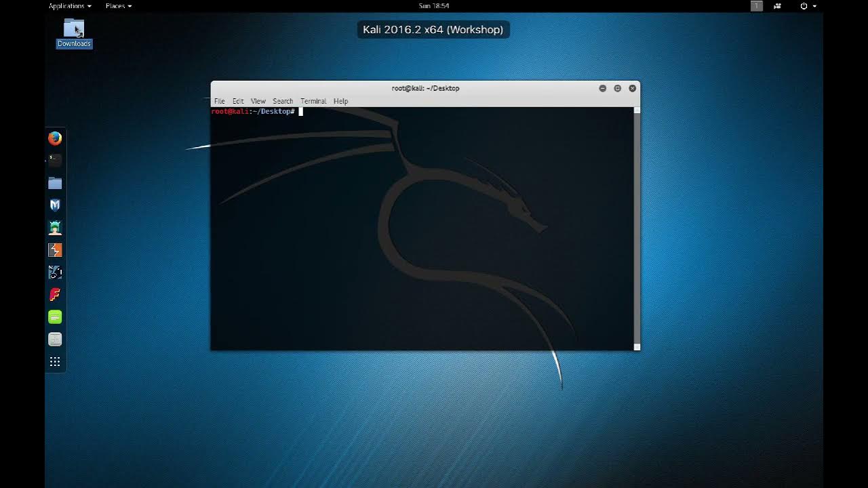Click the screen recording indicator in the top bar
868x488 pixels.
[777, 6]
